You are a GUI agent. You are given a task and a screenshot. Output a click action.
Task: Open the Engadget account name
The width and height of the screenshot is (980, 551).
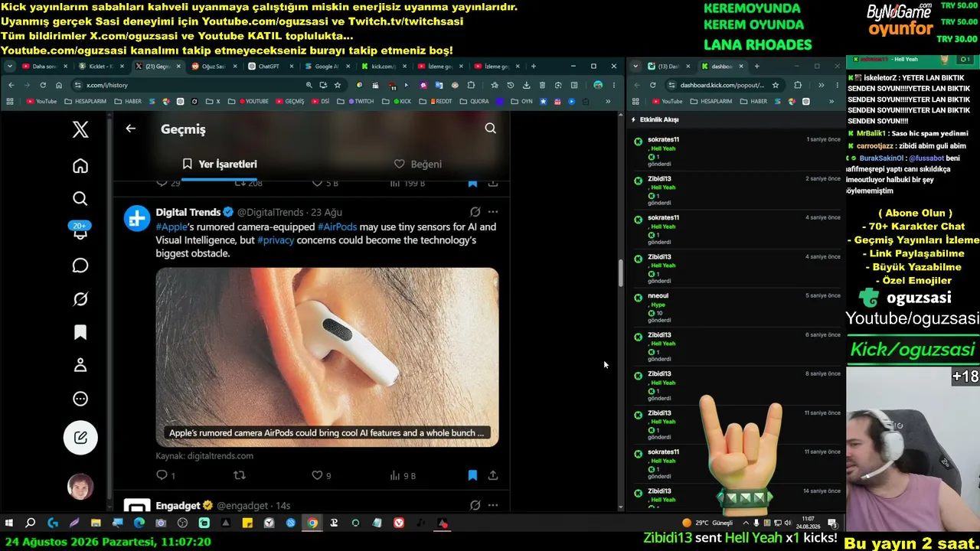178,506
